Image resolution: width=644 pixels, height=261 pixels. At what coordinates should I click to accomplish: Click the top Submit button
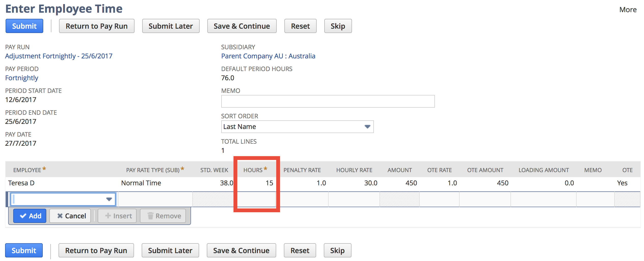pyautogui.click(x=24, y=26)
